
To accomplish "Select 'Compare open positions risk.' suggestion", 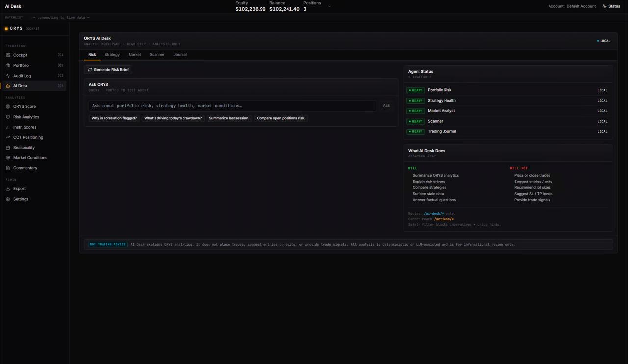I will tap(281, 118).
